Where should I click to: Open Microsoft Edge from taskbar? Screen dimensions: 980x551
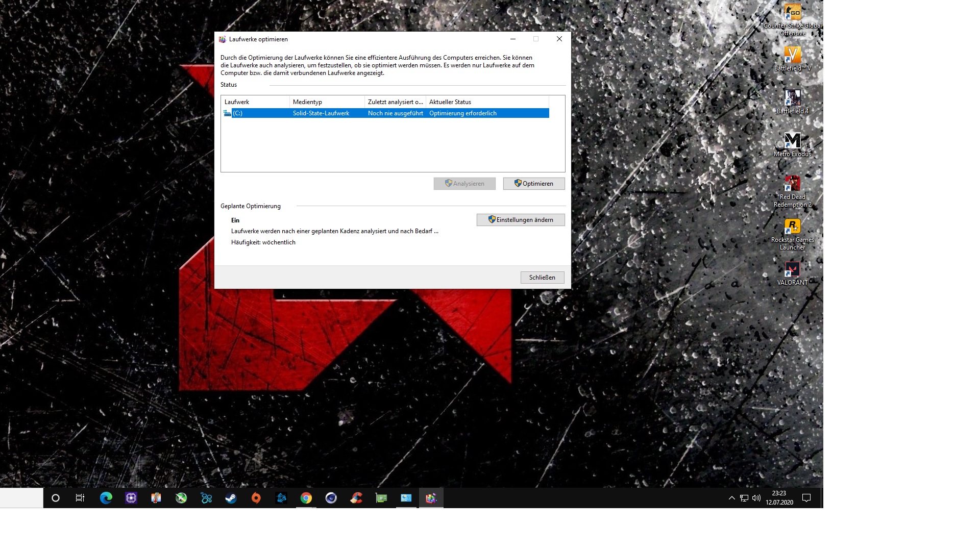coord(106,498)
